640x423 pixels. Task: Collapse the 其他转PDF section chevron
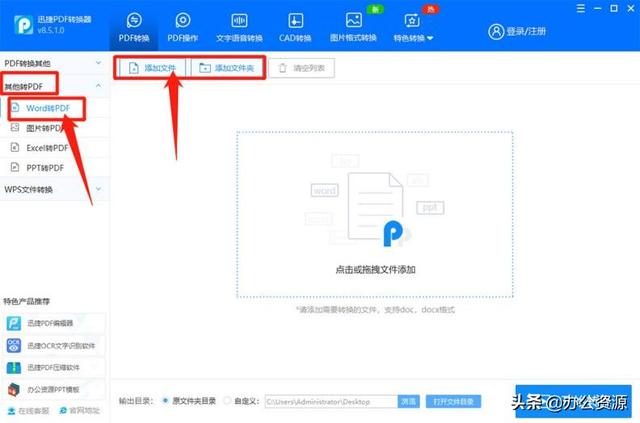point(98,85)
